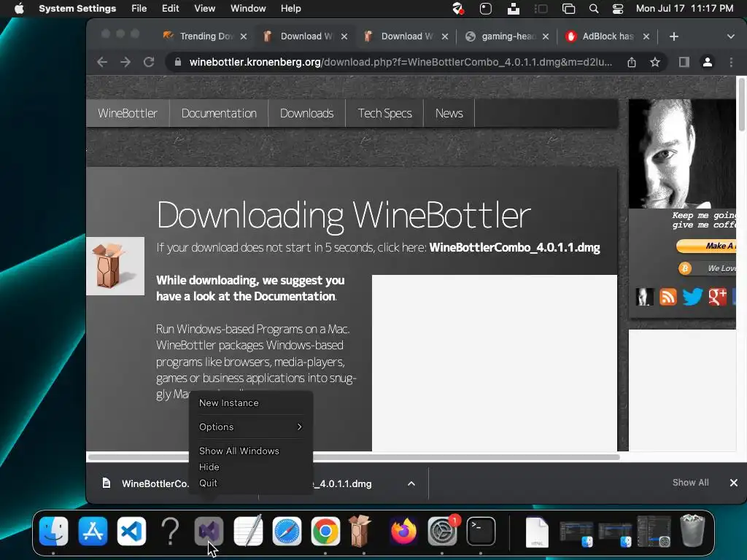Expand download item options chevron
Image resolution: width=747 pixels, height=560 pixels.
411,483
